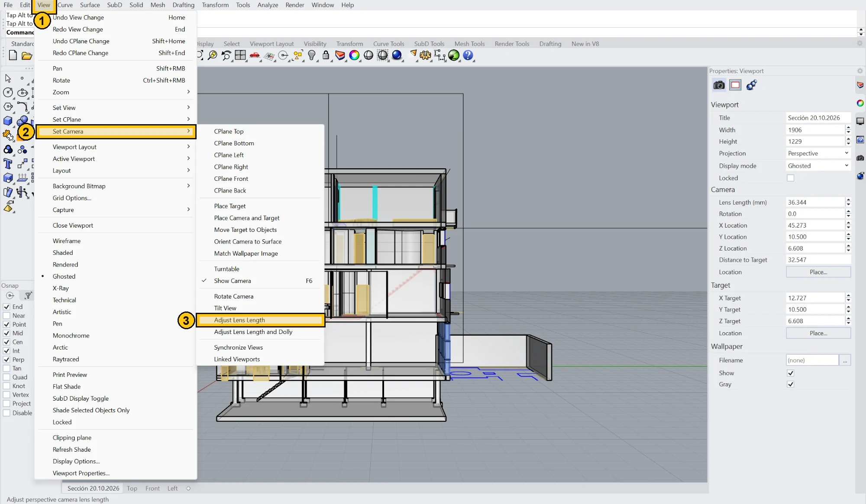Select the camera viewport properties icon
The height and width of the screenshot is (504, 866).
[719, 85]
